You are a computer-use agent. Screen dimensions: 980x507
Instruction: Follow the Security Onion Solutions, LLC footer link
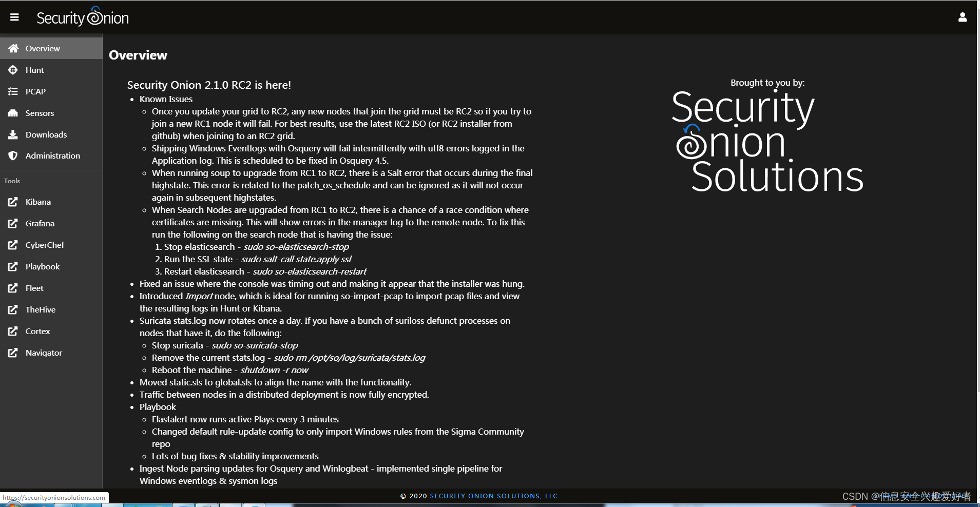(x=493, y=496)
